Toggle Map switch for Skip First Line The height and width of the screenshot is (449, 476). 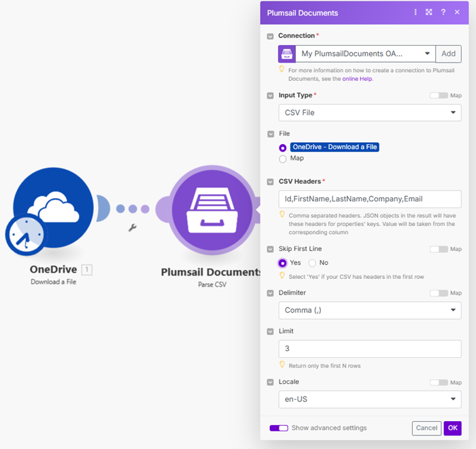(x=439, y=249)
